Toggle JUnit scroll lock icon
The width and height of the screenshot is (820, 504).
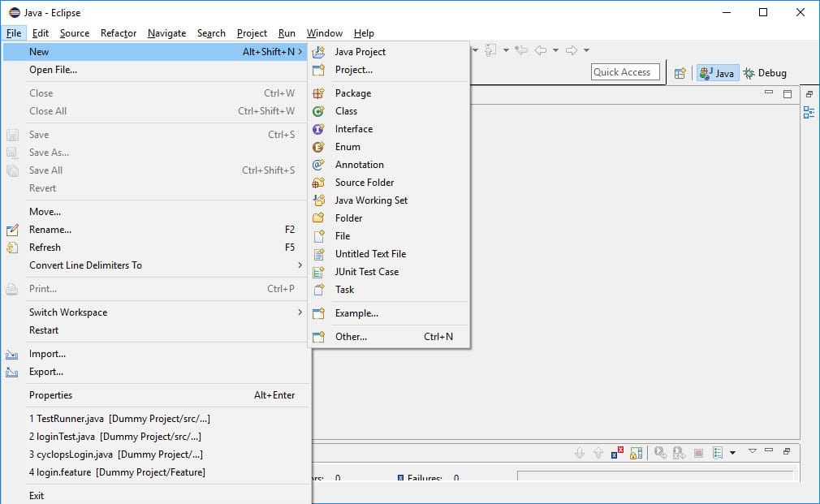636,453
